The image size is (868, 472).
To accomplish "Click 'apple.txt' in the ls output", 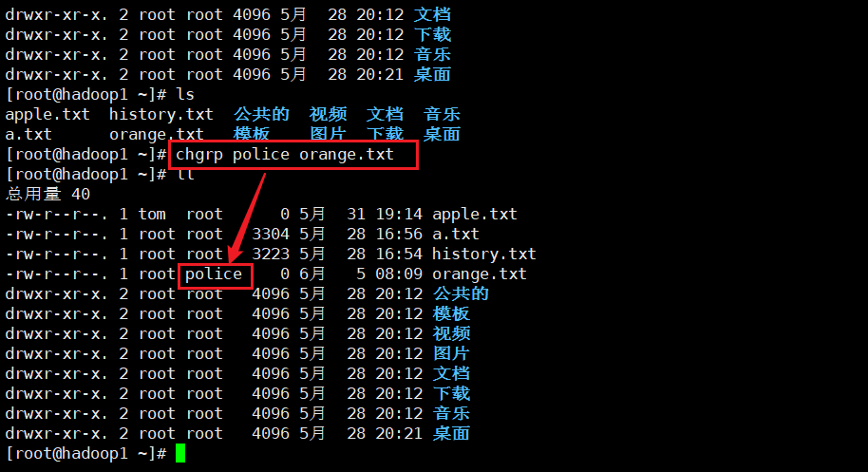I will pyautogui.click(x=47, y=115).
